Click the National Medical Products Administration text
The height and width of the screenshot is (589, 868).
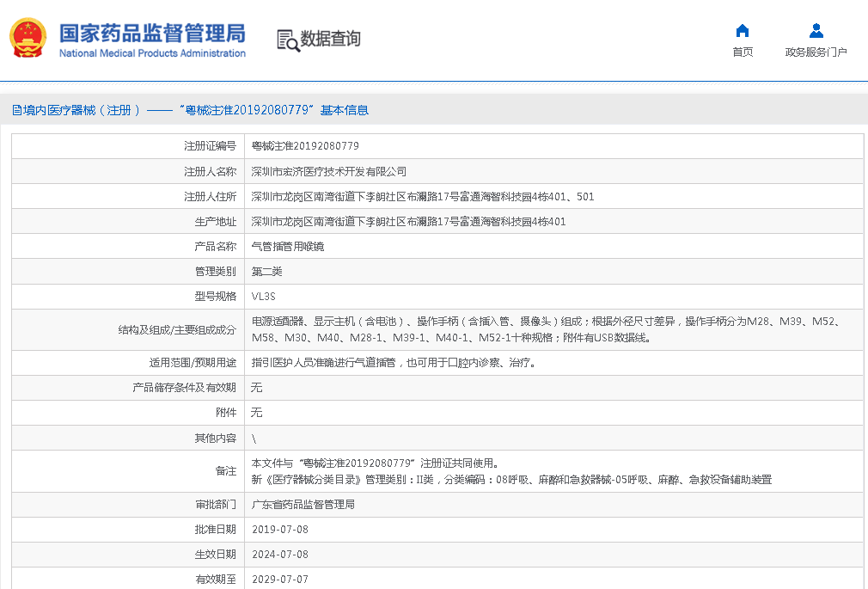click(x=152, y=53)
